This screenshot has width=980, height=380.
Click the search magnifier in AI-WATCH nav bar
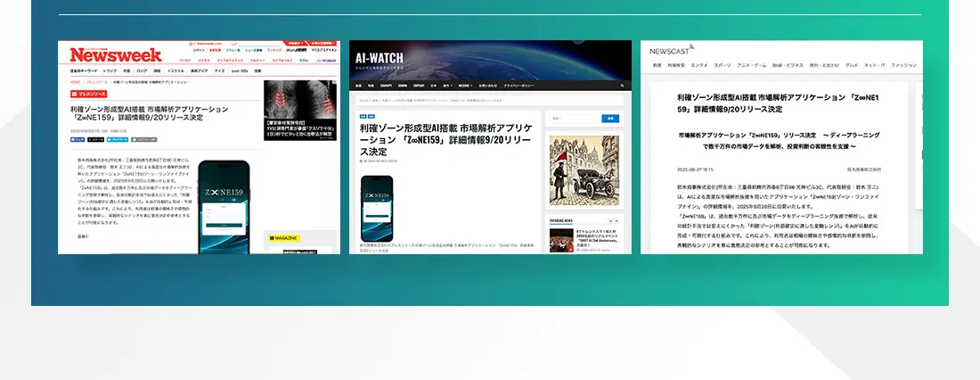point(622,85)
